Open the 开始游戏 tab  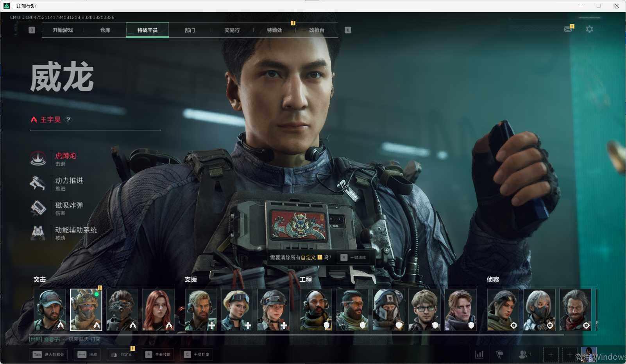point(63,30)
